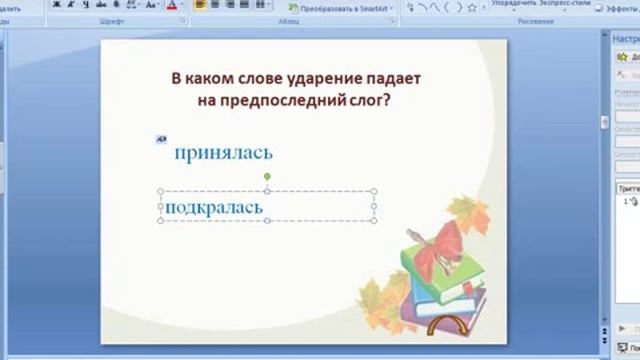
Task: Grab the green rotation handle
Action: pyautogui.click(x=267, y=176)
